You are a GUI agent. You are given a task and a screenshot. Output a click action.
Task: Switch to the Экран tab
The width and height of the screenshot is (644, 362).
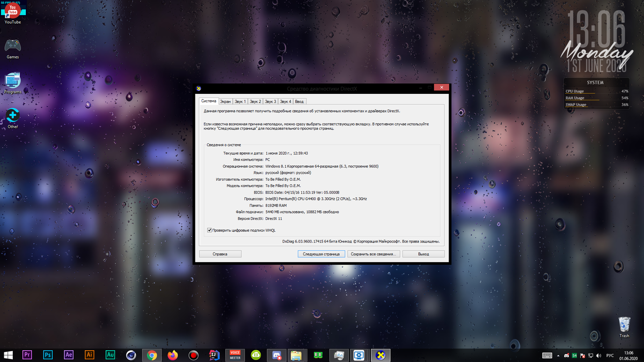(225, 101)
